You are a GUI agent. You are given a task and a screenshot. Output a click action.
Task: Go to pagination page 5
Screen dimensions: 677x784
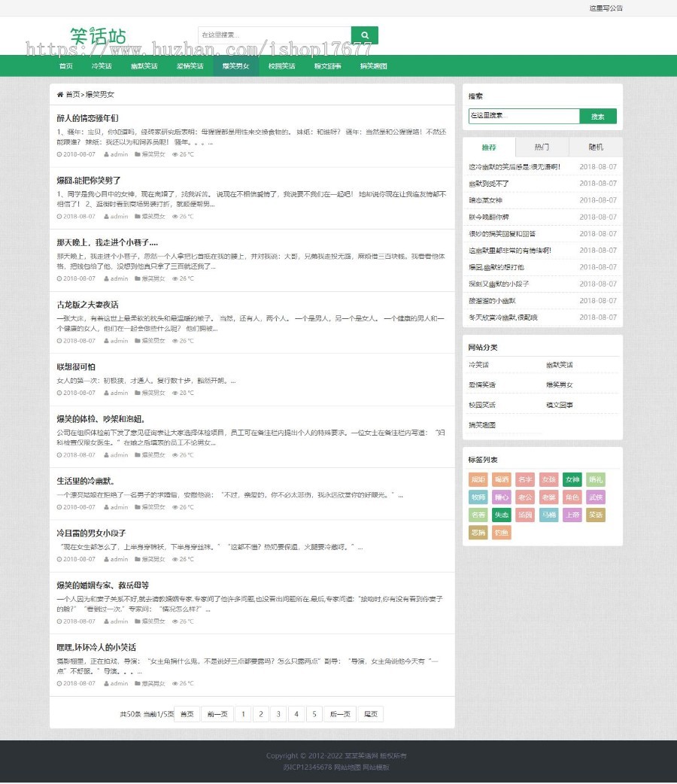pos(314,714)
